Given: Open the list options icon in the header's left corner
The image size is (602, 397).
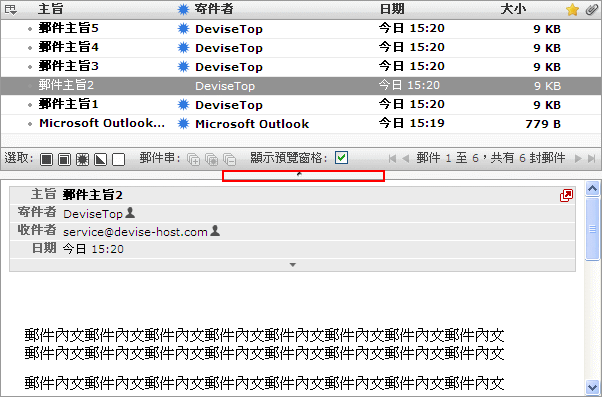Looking at the screenshot, I should tap(11, 9).
